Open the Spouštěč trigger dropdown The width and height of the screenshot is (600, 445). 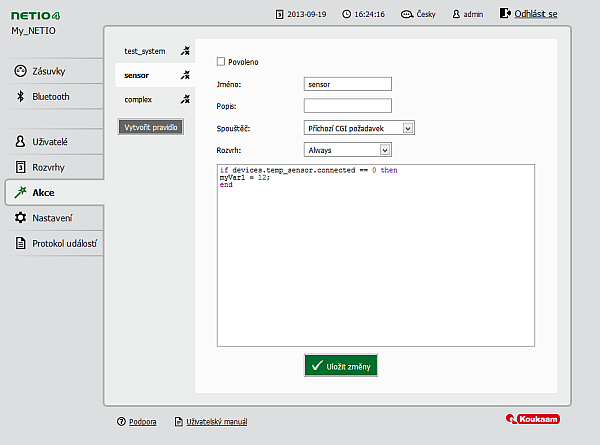(358, 128)
